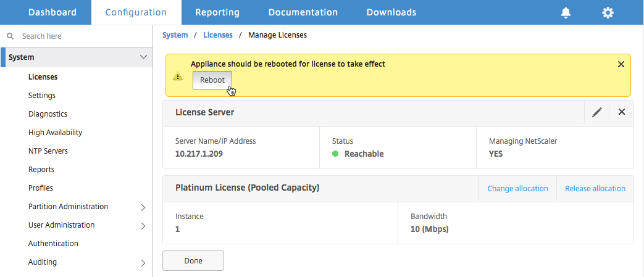Collapse the System section chevron
Screen dimensions: 644x277
(143, 57)
